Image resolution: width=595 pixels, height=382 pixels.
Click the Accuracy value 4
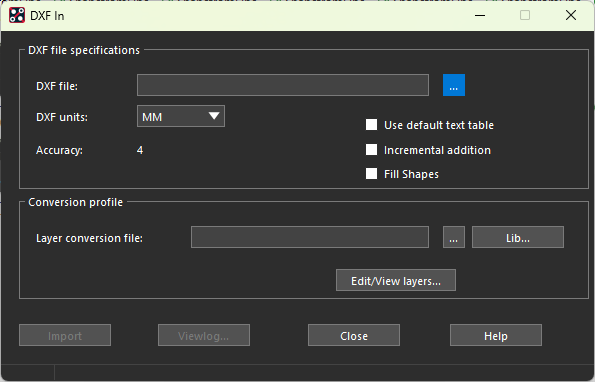140,150
